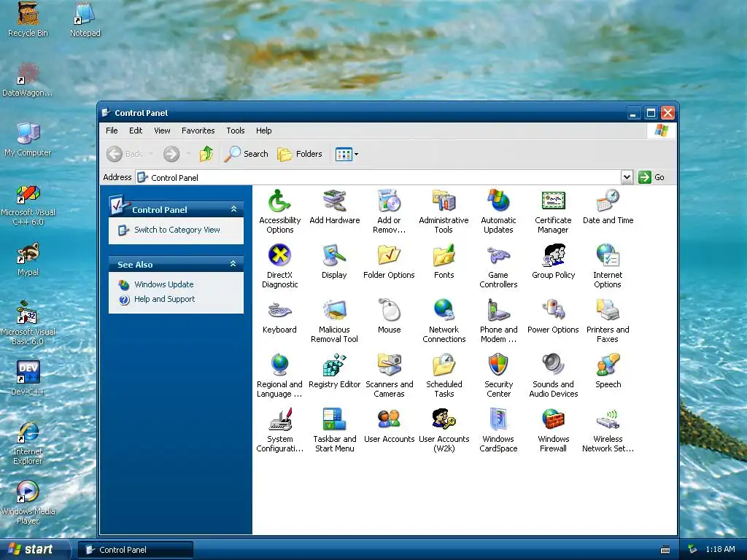
Task: Open the Views dropdown button
Action: click(347, 154)
